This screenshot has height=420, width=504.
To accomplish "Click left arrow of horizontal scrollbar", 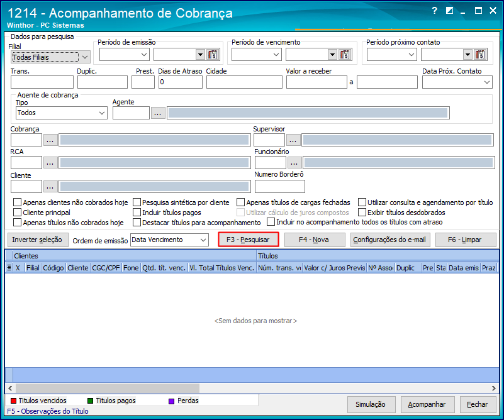I will [x=10, y=388].
